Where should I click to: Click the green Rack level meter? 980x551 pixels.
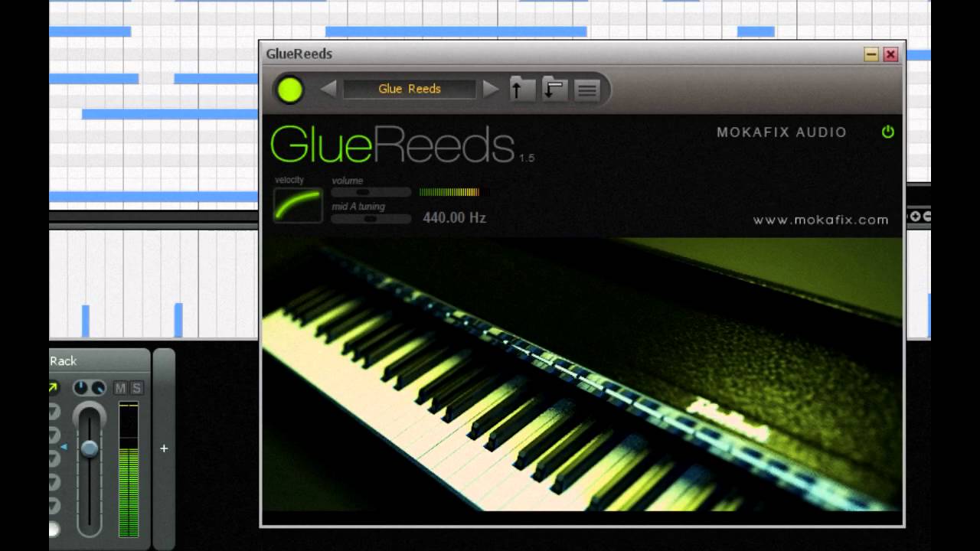pyautogui.click(x=129, y=469)
